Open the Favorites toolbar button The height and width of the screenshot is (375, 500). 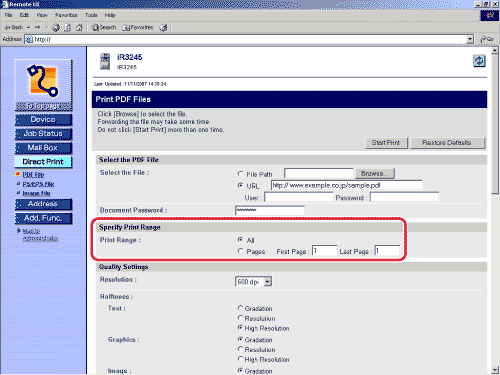[x=138, y=28]
